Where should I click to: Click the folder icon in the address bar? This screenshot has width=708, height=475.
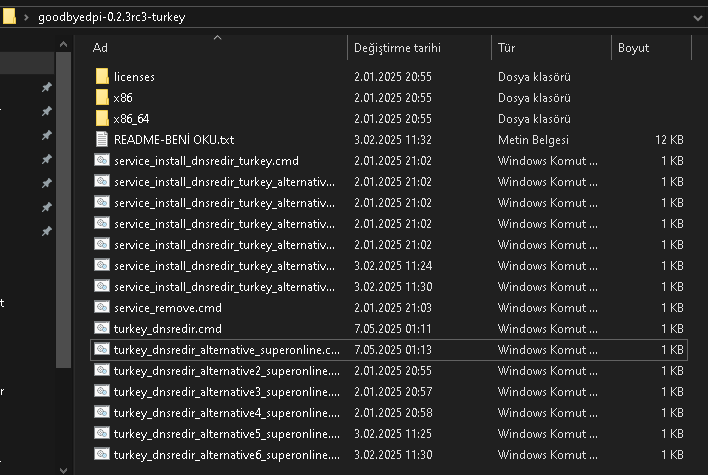tap(9, 17)
